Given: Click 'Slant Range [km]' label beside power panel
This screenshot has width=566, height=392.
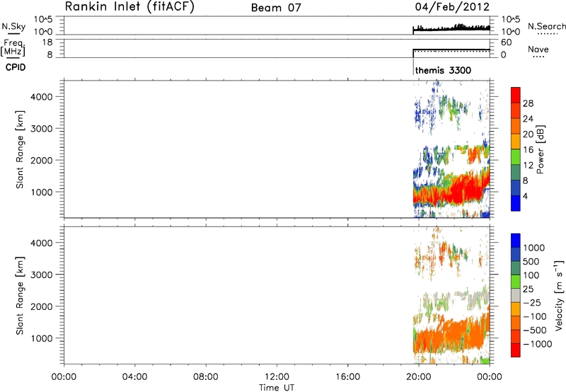Looking at the screenshot, I should pyautogui.click(x=20, y=149).
